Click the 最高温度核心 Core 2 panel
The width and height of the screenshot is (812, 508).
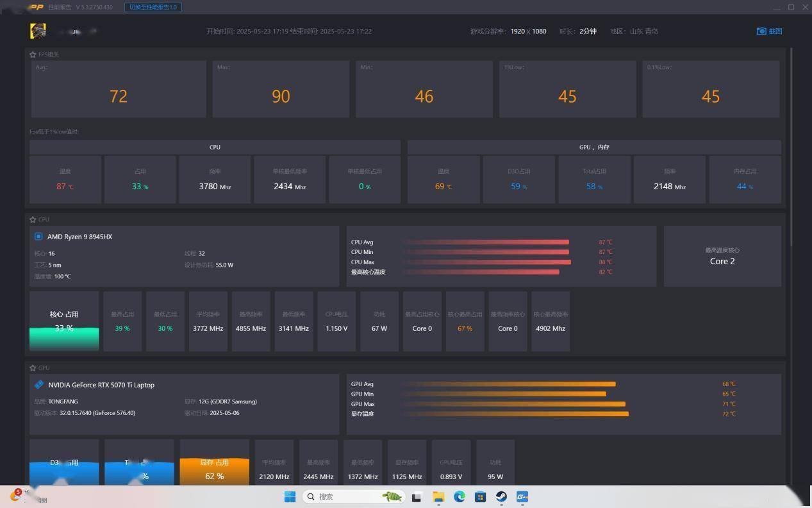point(722,256)
